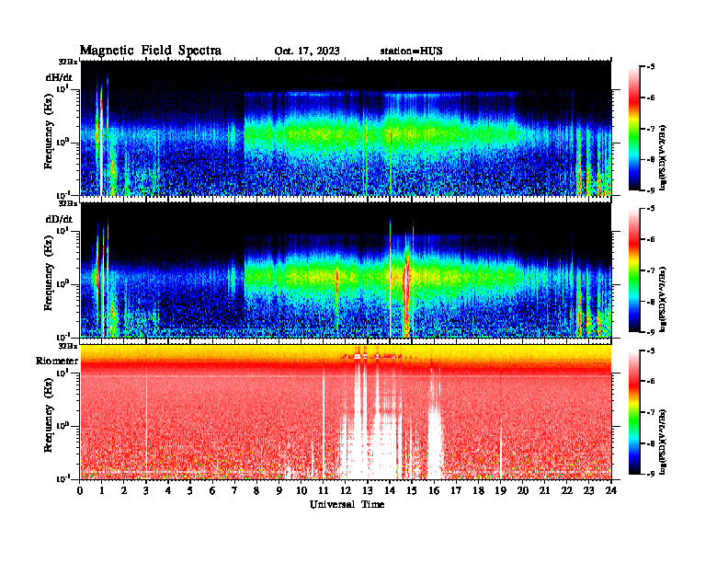
Task: Click the "-9" label on dH/dt color bar
Action: tap(651, 190)
